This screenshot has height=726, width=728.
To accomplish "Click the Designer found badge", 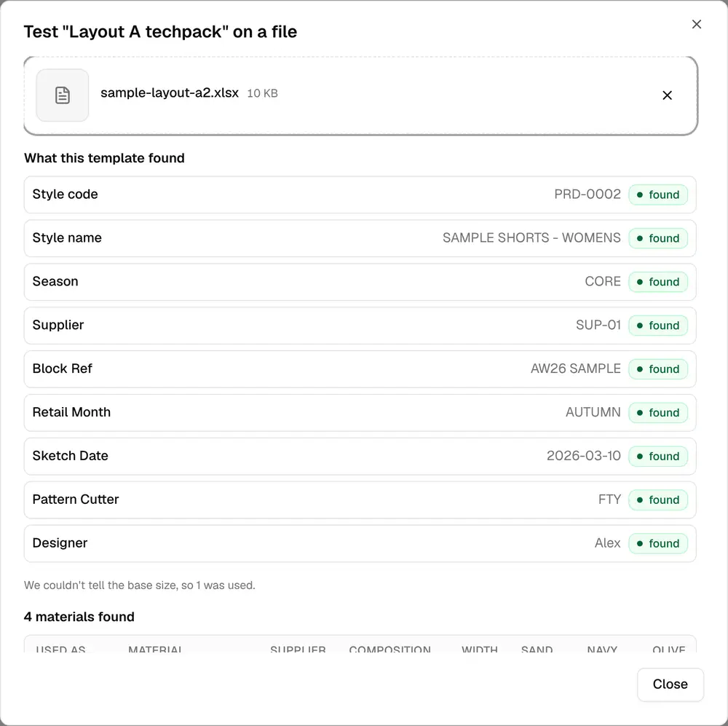I will point(658,543).
